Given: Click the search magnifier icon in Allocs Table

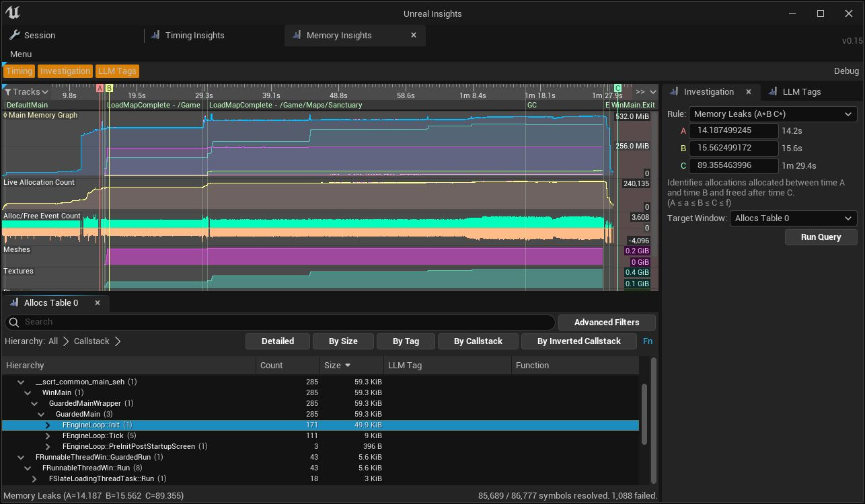Looking at the screenshot, I should tap(14, 322).
